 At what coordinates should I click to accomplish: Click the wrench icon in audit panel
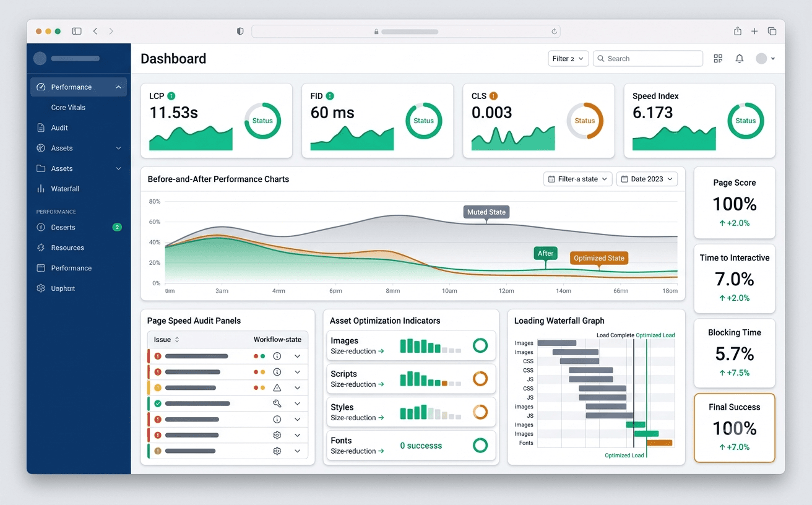(277, 404)
